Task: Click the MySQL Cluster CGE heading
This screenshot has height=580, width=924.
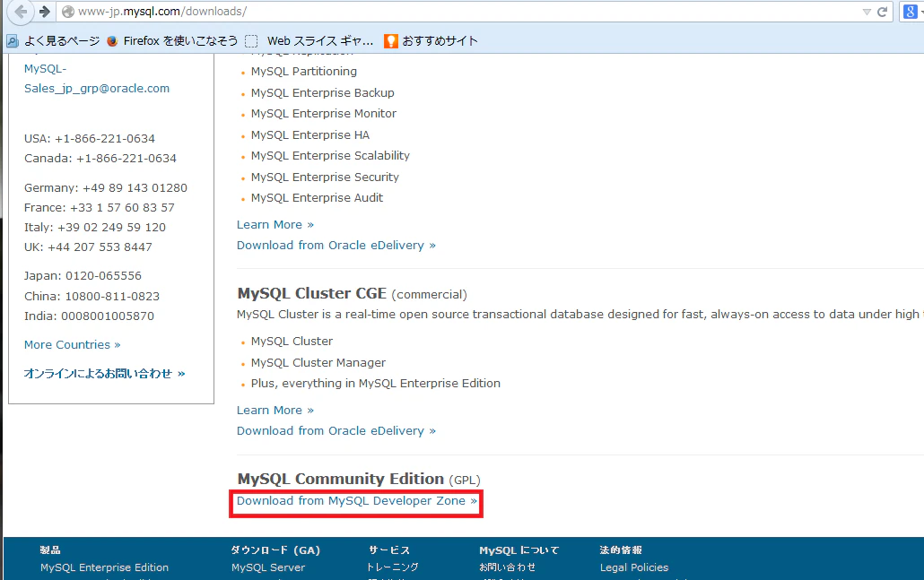Action: click(x=311, y=293)
